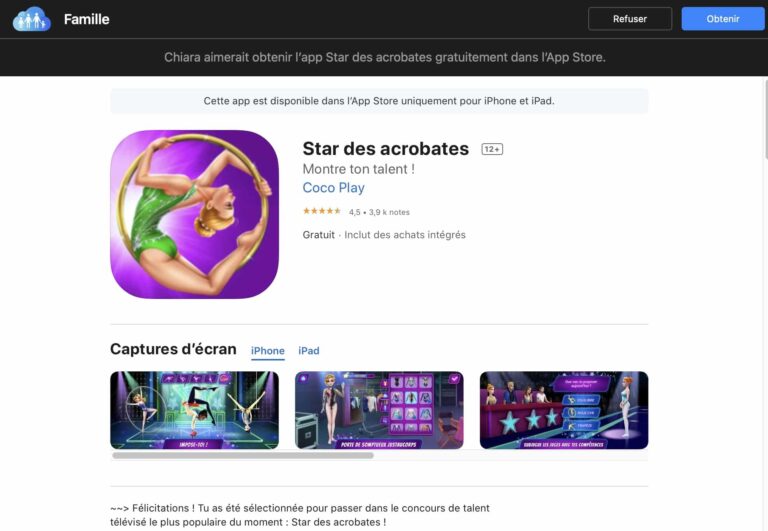Open the third screenshot with judges panel
This screenshot has height=531, width=768.
pyautogui.click(x=564, y=410)
